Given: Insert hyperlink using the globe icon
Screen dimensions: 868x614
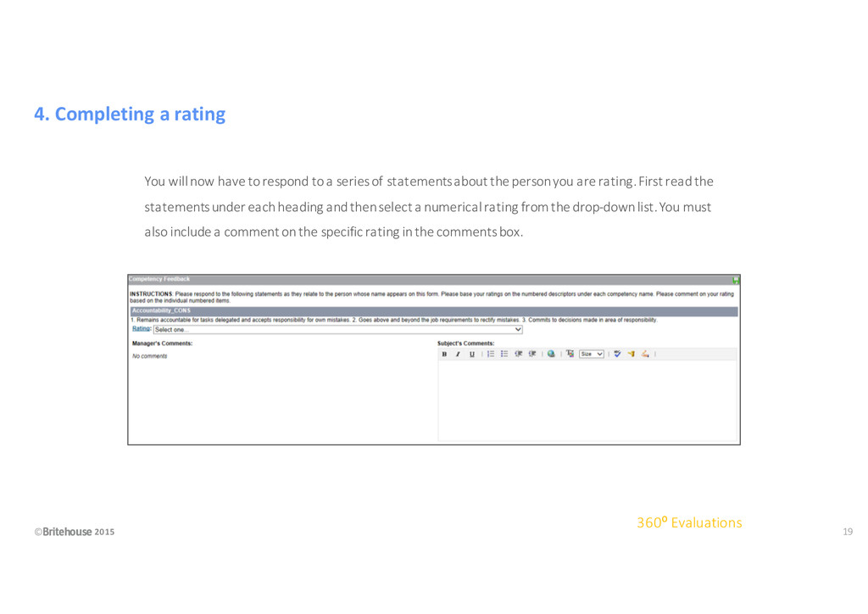Looking at the screenshot, I should [x=551, y=354].
